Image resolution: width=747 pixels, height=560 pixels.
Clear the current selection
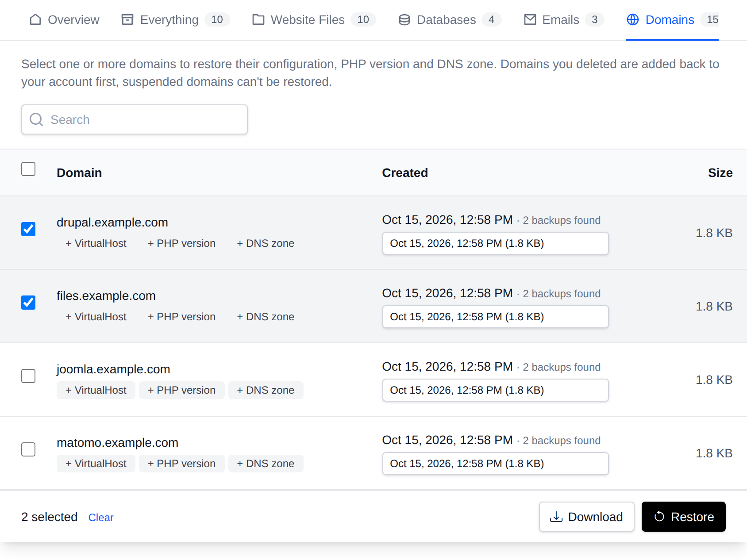tap(101, 517)
